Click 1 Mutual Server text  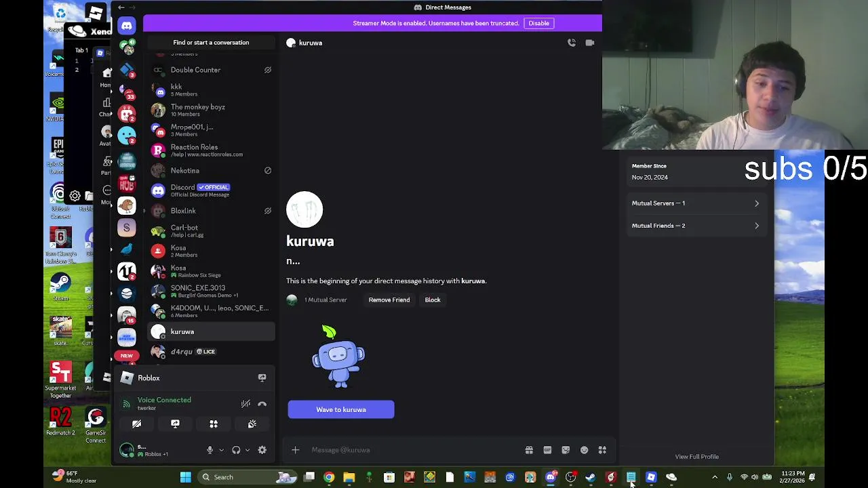325,300
